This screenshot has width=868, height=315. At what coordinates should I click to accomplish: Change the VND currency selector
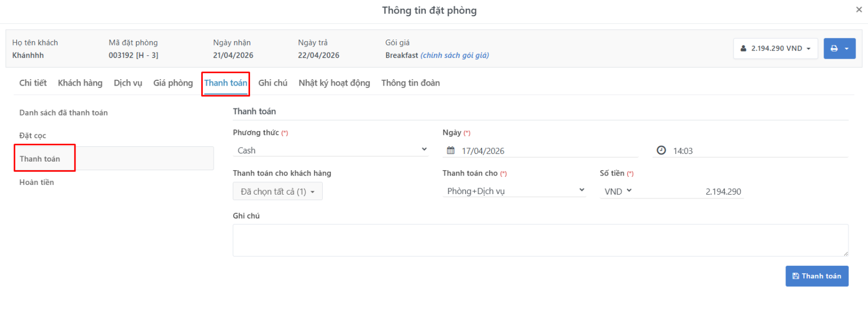618,191
